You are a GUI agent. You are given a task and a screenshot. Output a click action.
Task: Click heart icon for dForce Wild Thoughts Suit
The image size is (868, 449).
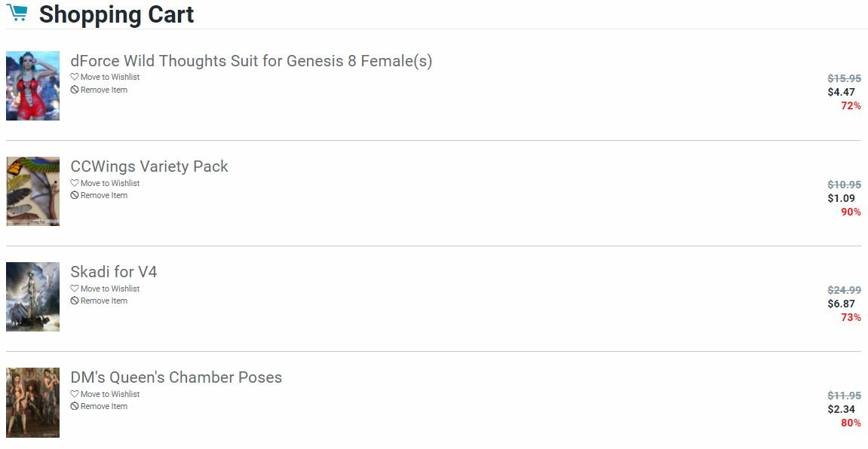[x=75, y=77]
